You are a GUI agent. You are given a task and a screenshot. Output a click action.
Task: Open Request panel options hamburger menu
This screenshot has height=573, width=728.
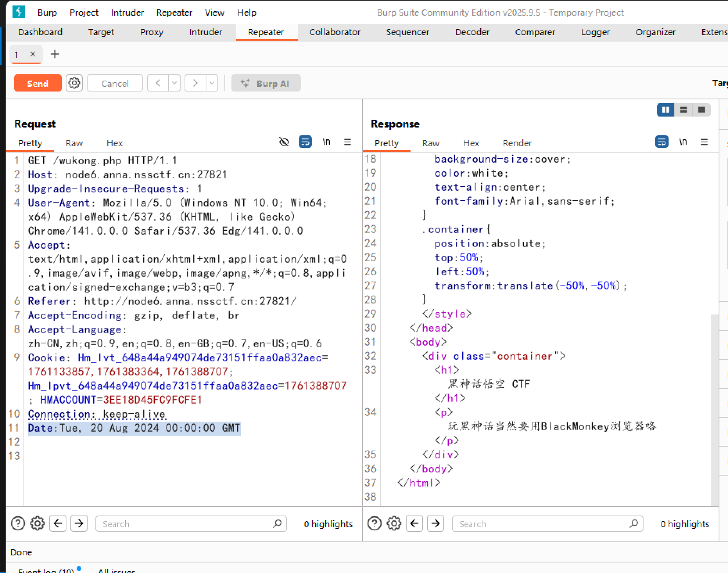click(347, 142)
